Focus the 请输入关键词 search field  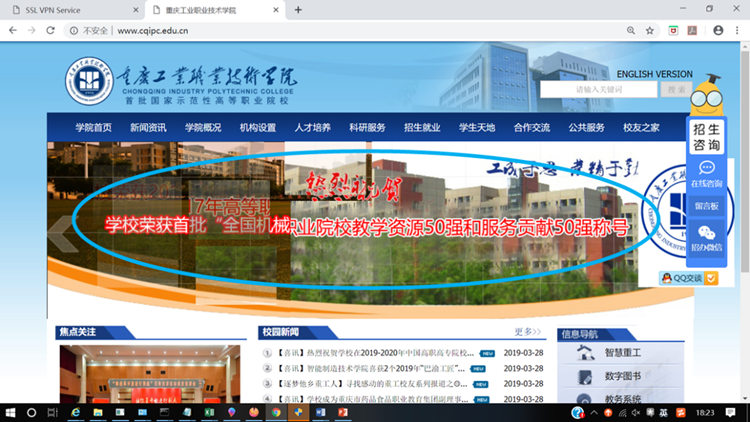(598, 89)
